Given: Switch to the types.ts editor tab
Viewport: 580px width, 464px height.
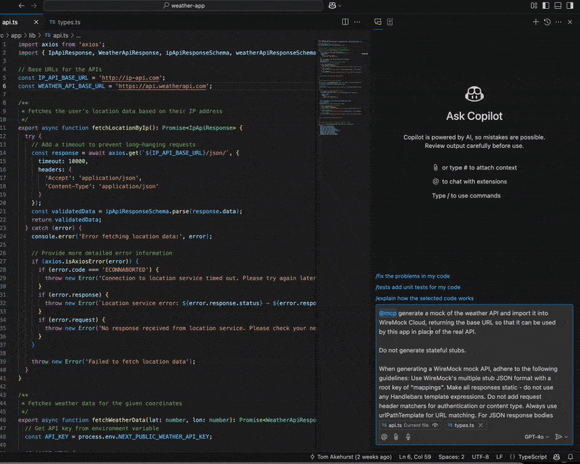Looking at the screenshot, I should [x=65, y=22].
